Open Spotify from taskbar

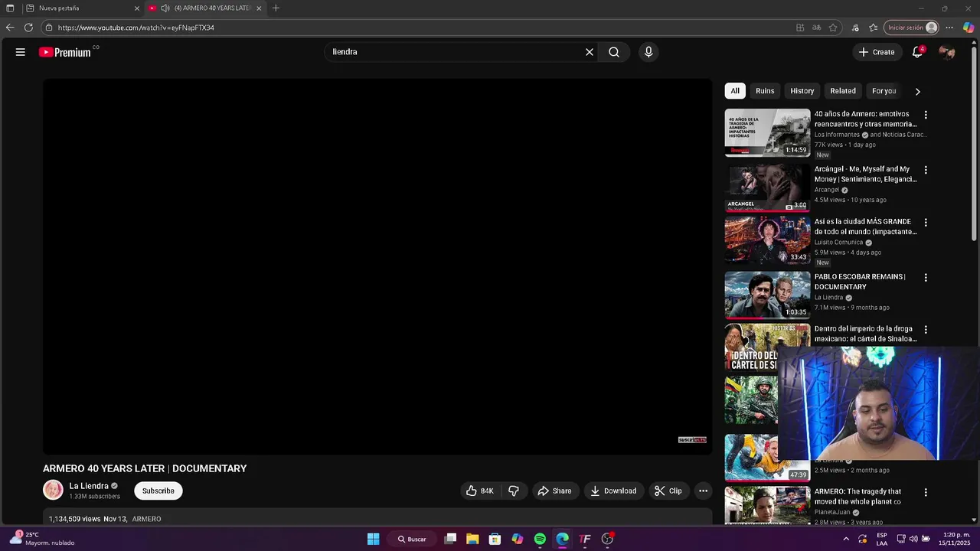pos(540,539)
